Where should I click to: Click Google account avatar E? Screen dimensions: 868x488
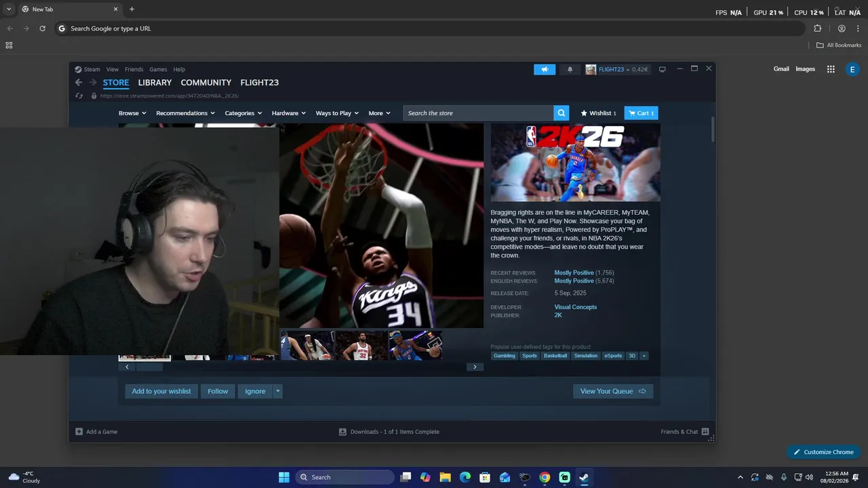852,69
